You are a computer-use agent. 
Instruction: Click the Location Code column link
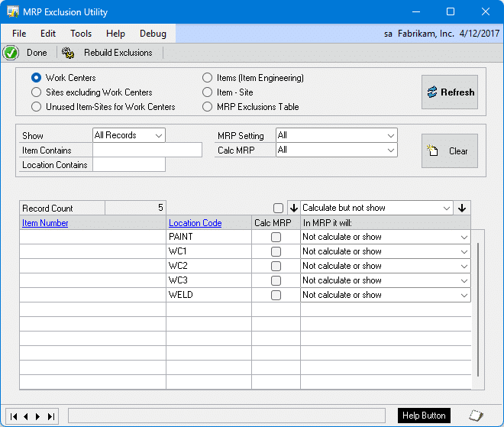195,223
